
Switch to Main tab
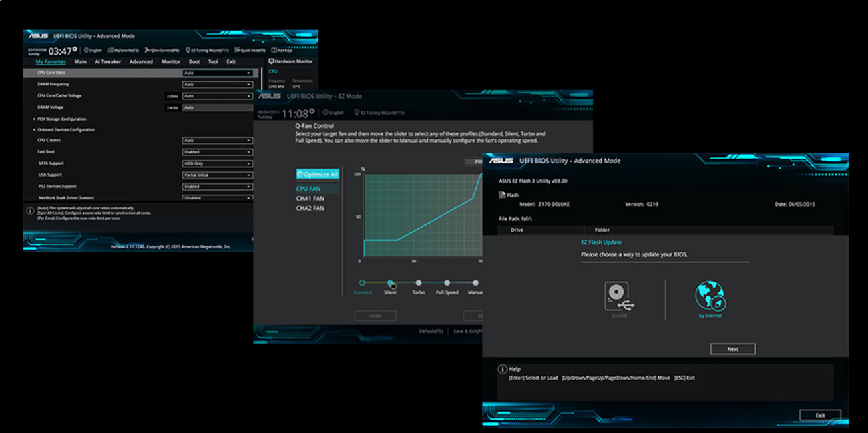80,61
